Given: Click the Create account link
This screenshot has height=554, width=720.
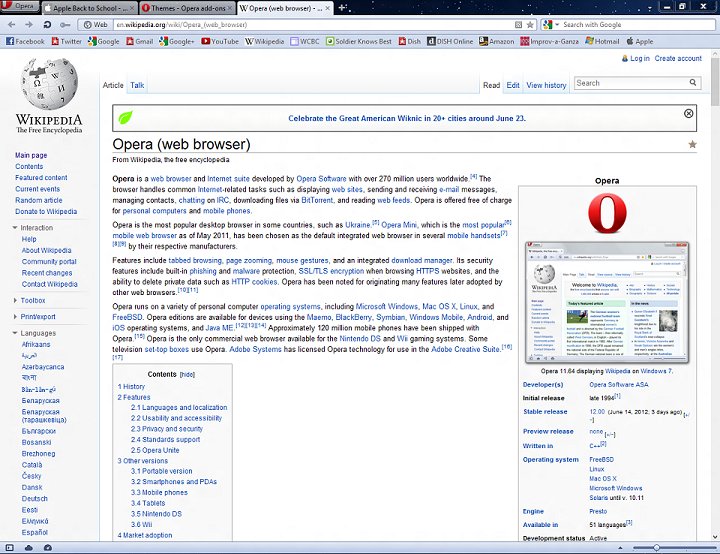Looking at the screenshot, I should [678, 59].
